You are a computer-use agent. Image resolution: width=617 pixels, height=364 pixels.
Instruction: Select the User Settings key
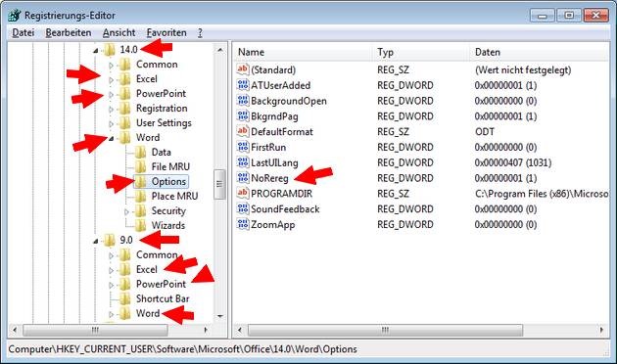(164, 122)
